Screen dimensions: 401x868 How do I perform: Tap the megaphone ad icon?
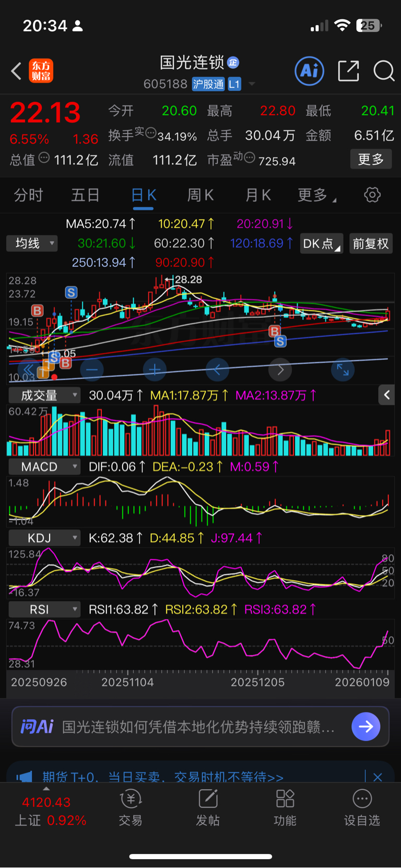24,777
